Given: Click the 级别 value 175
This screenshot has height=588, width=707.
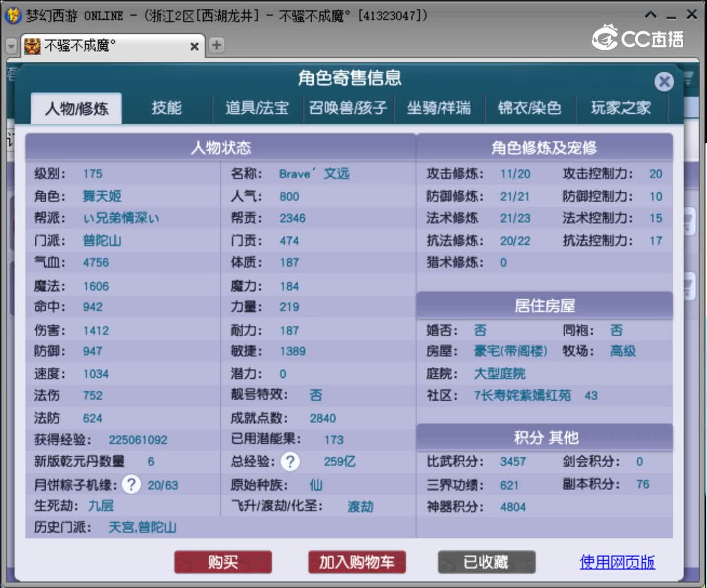Looking at the screenshot, I should click(93, 174).
